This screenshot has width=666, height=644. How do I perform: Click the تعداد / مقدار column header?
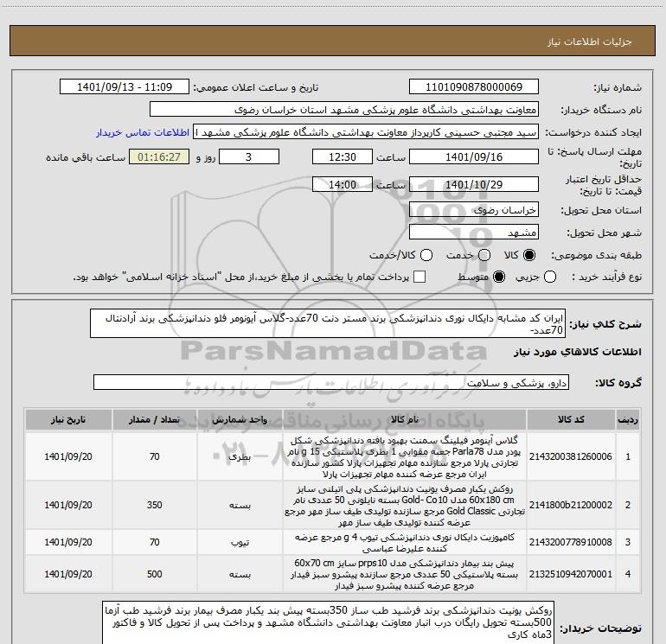pos(155,419)
